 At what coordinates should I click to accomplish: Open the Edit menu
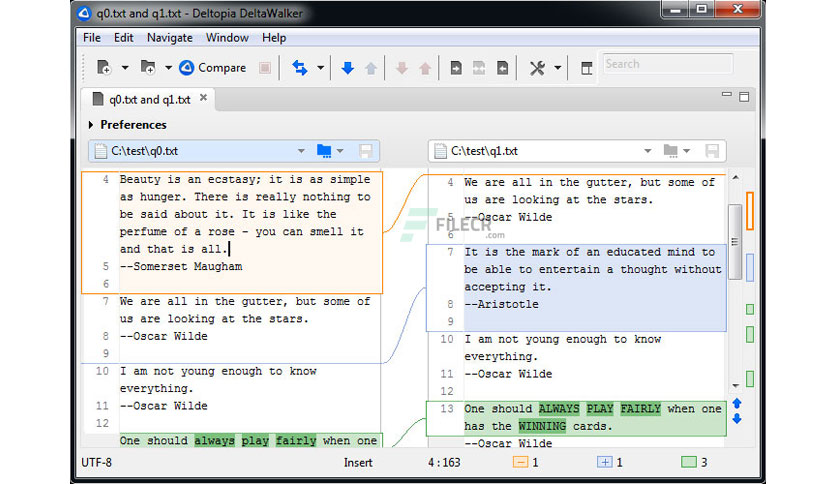[123, 38]
